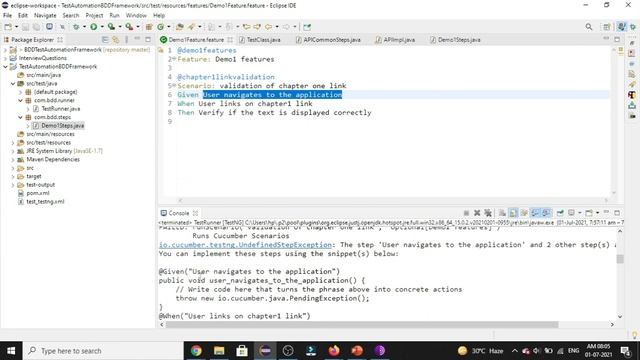The width and height of the screenshot is (640, 360).
Task: Click the @chapter1linkvalidation tag line
Action: 226,77
